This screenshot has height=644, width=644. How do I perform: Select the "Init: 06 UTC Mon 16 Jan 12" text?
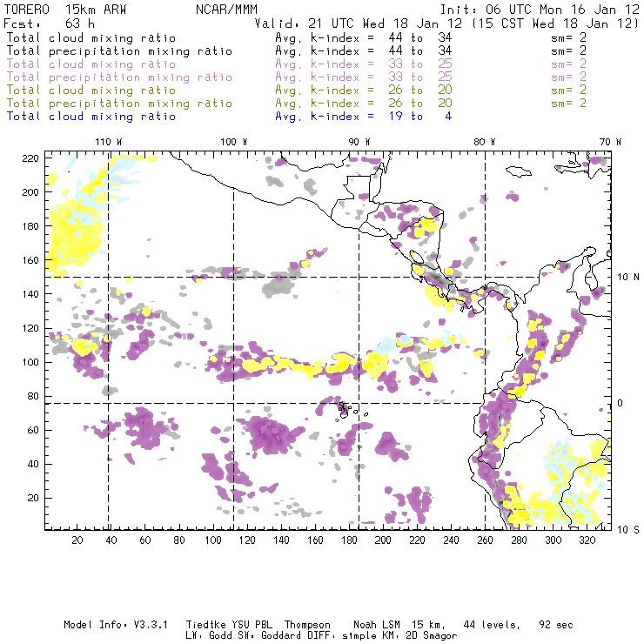[540, 10]
